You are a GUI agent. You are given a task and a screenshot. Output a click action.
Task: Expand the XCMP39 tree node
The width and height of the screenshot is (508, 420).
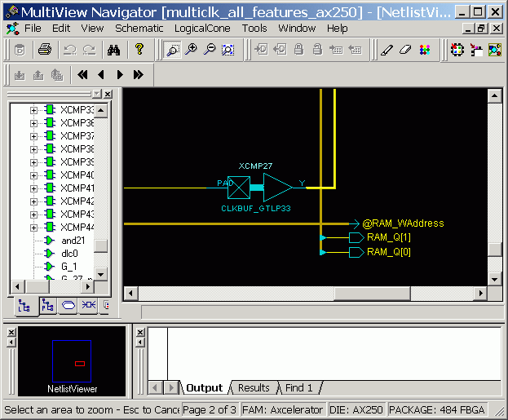pyautogui.click(x=33, y=162)
